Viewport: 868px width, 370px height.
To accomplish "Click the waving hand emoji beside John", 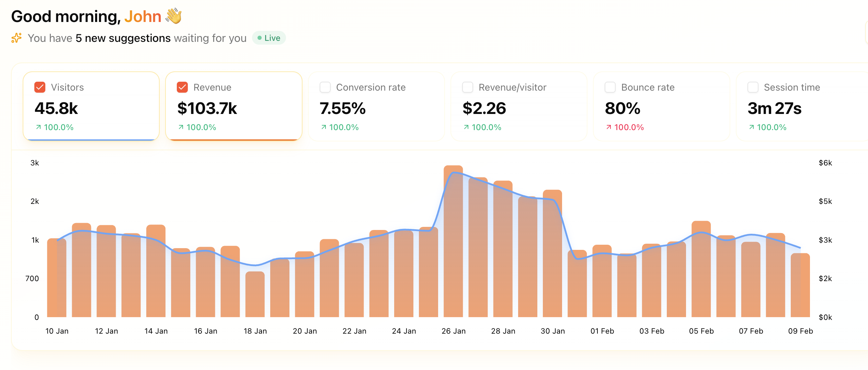I will 174,16.
